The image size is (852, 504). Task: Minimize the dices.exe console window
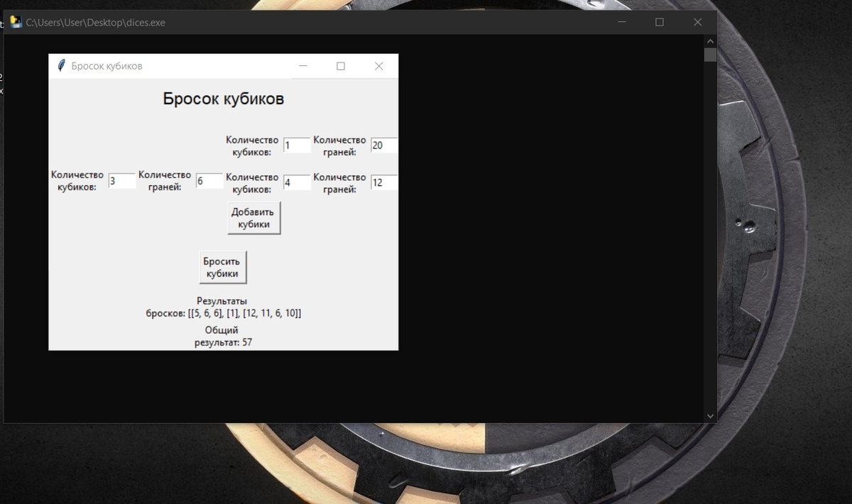(x=622, y=22)
